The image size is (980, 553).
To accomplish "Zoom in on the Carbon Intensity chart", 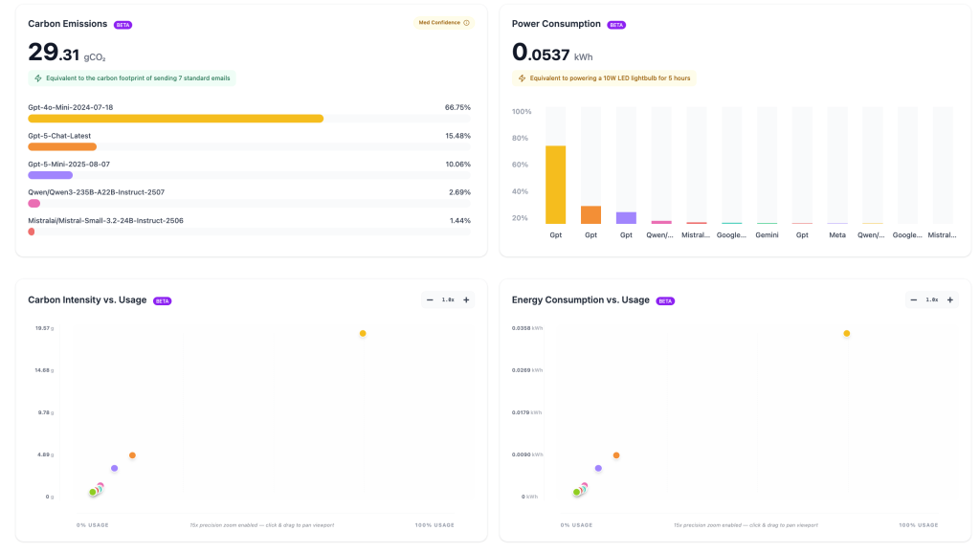I will (x=466, y=299).
